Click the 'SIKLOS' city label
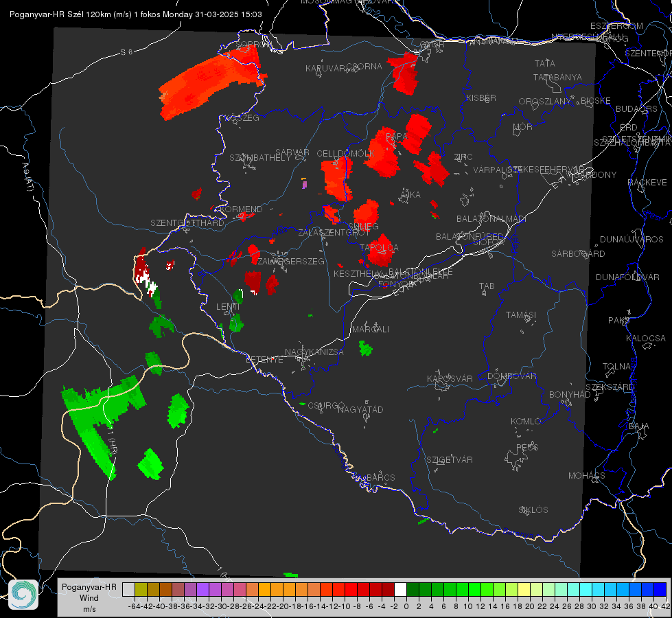The height and width of the screenshot is (618, 672). point(533,510)
